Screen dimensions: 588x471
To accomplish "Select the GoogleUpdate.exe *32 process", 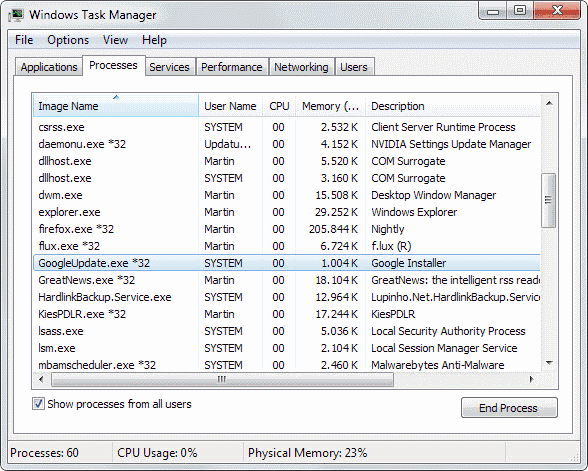I will pyautogui.click(x=287, y=263).
